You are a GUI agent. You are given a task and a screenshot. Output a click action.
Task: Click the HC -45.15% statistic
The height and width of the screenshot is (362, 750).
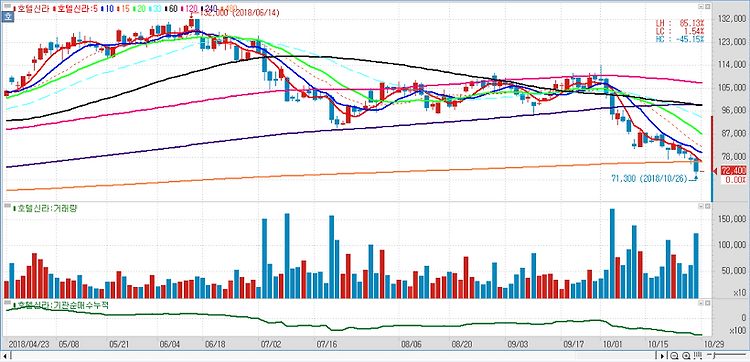pyautogui.click(x=680, y=38)
